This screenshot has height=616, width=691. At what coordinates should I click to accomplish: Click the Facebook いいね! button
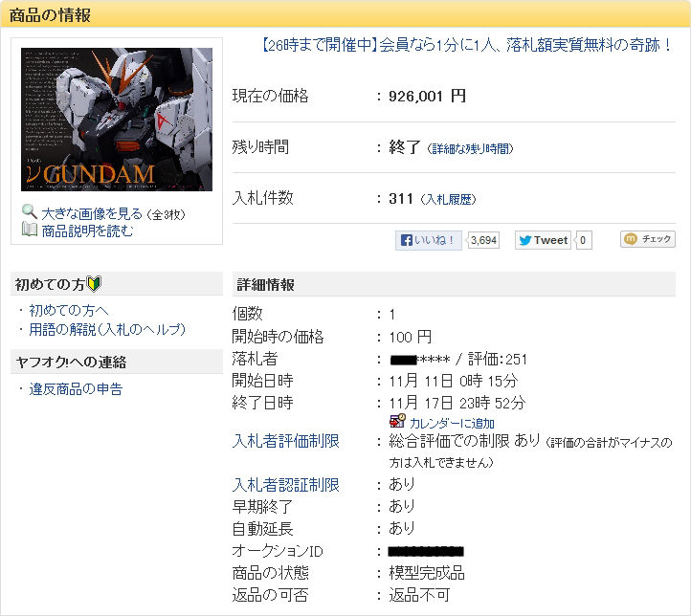tap(429, 240)
